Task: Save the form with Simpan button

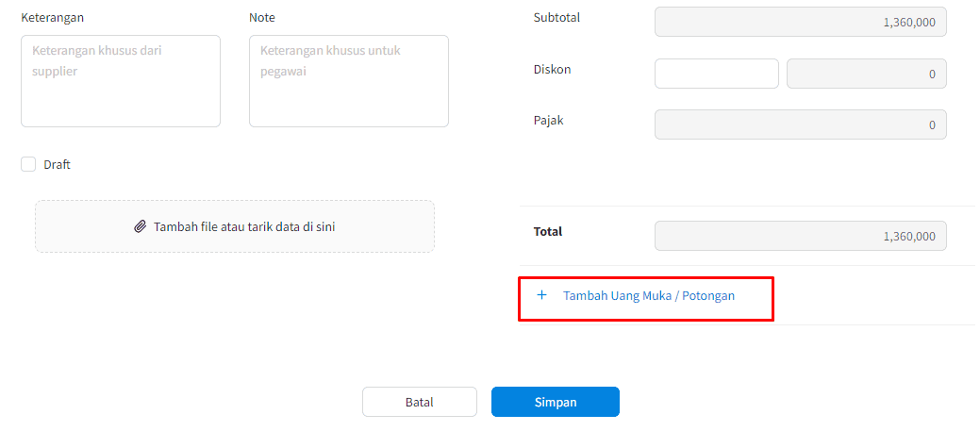Action: [555, 402]
